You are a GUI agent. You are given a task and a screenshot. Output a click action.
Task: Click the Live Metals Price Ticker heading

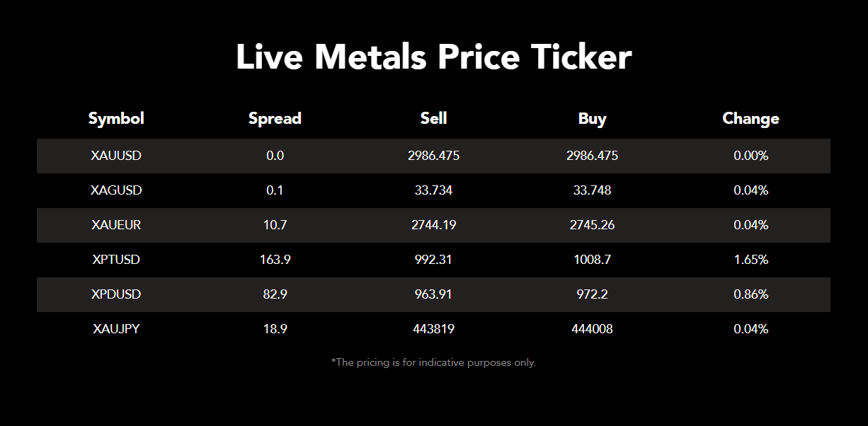(433, 57)
